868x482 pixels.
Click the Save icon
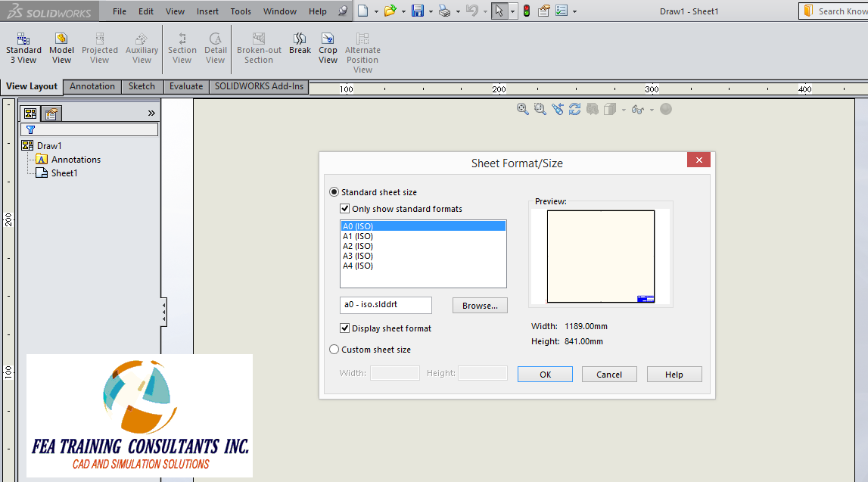418,11
